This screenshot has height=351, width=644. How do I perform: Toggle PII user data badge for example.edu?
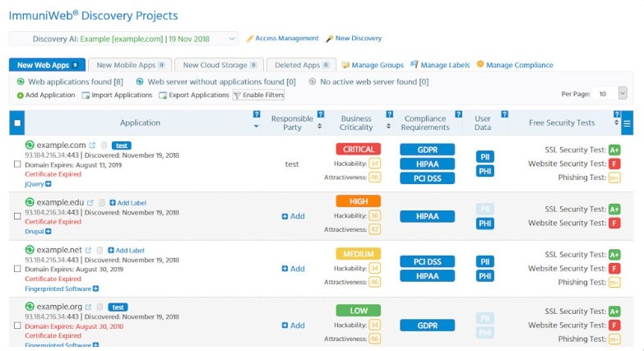pyautogui.click(x=485, y=209)
